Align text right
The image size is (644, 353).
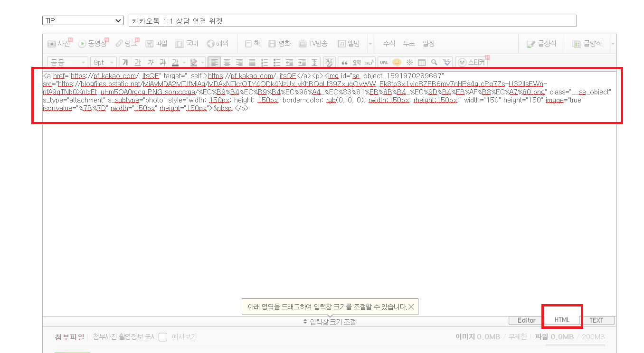(x=239, y=62)
